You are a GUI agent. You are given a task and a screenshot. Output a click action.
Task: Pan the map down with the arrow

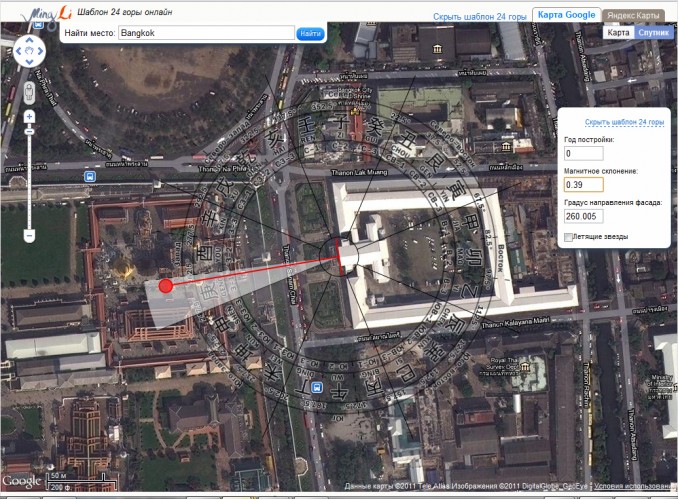pyautogui.click(x=29, y=62)
